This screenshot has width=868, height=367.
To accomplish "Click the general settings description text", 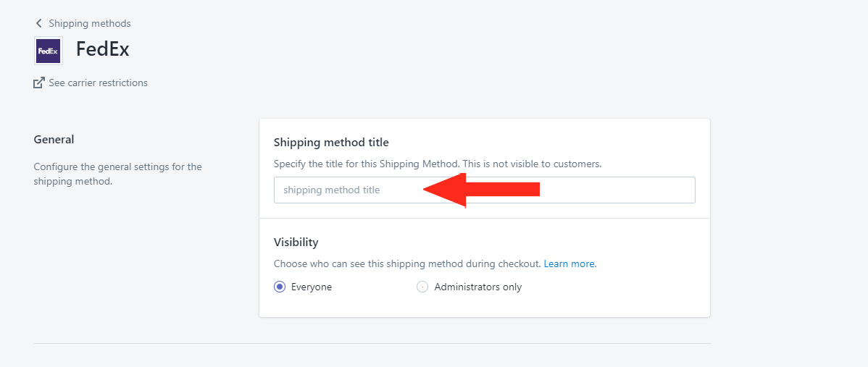I will (x=118, y=174).
